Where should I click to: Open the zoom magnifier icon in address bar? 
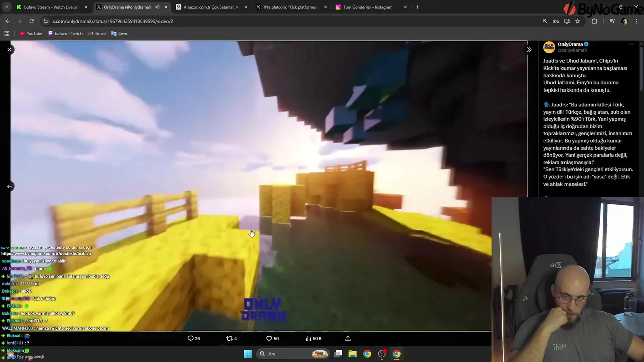[545, 21]
